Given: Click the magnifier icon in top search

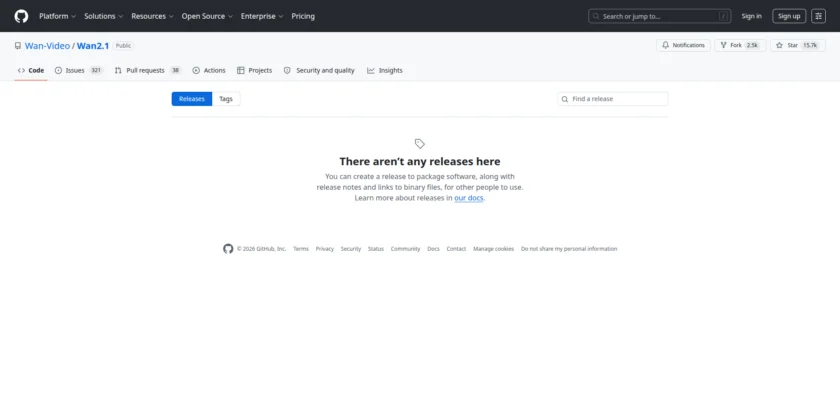Looking at the screenshot, I should coord(597,16).
